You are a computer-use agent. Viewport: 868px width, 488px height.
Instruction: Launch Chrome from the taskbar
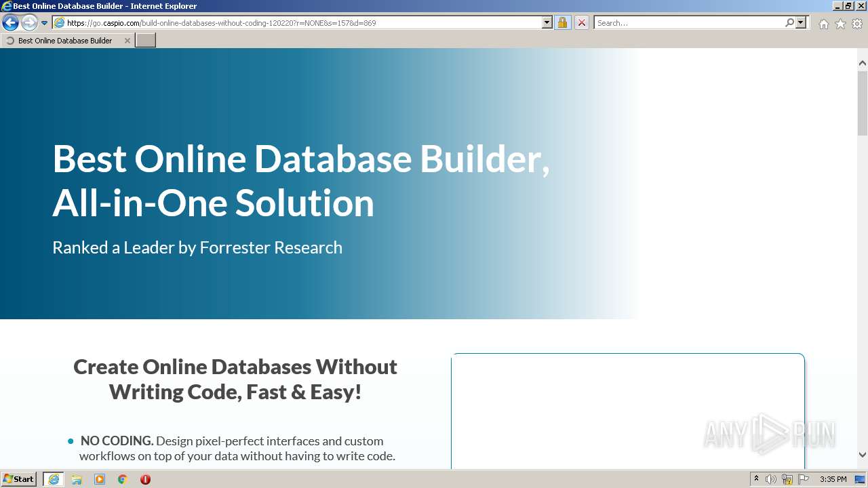pos(123,479)
